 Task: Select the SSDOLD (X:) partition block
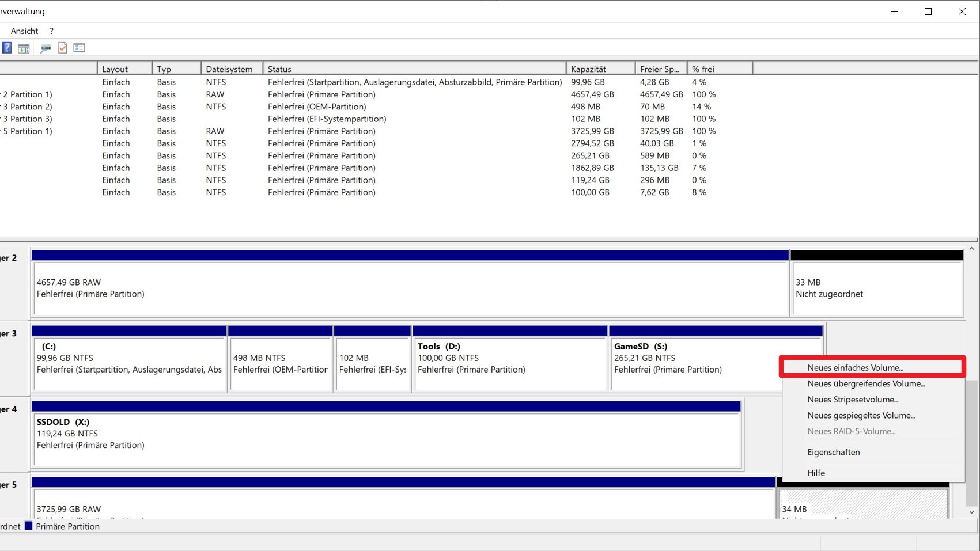pyautogui.click(x=386, y=438)
